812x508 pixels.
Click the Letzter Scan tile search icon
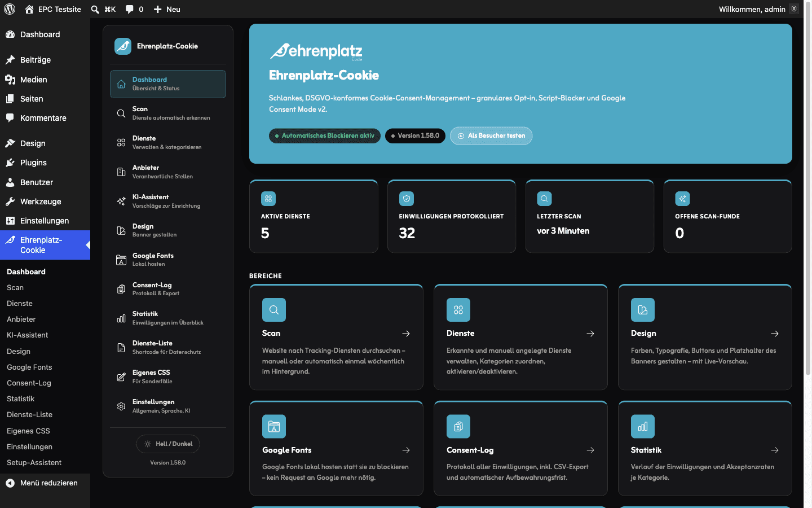click(544, 199)
